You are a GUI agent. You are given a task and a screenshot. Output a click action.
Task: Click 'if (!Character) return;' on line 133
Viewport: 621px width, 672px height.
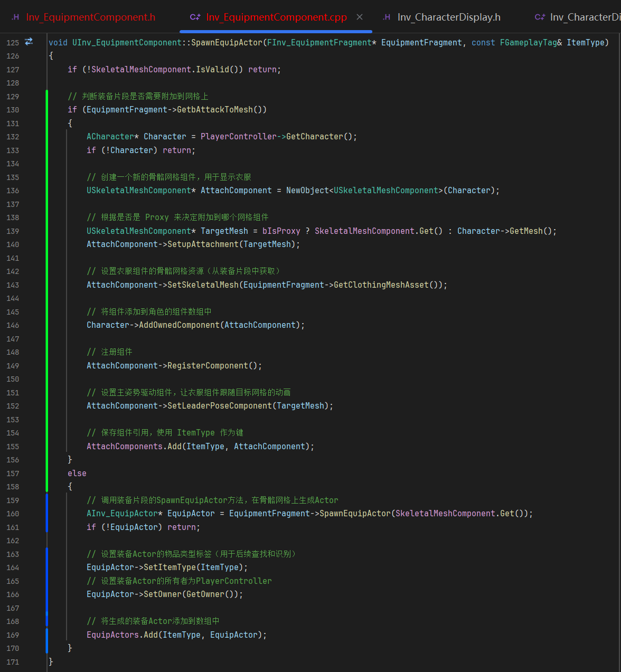tap(141, 150)
